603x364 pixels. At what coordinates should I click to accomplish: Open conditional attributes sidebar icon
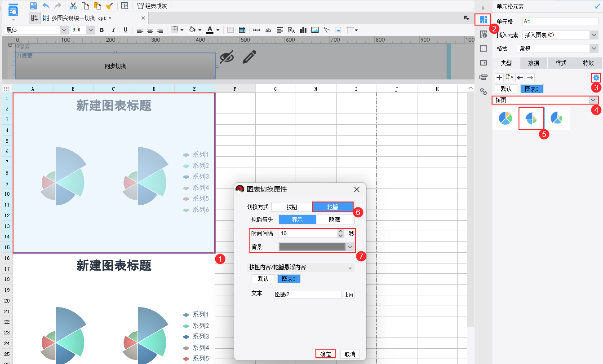[483, 77]
